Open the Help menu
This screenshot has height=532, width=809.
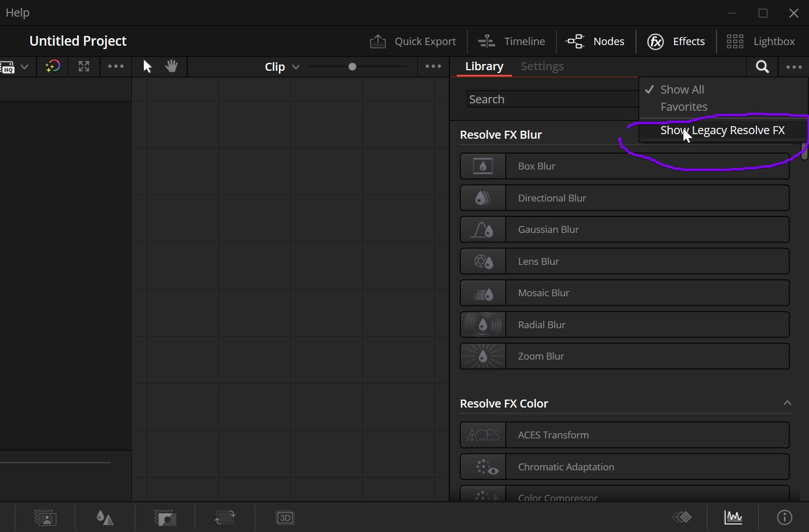tap(17, 13)
